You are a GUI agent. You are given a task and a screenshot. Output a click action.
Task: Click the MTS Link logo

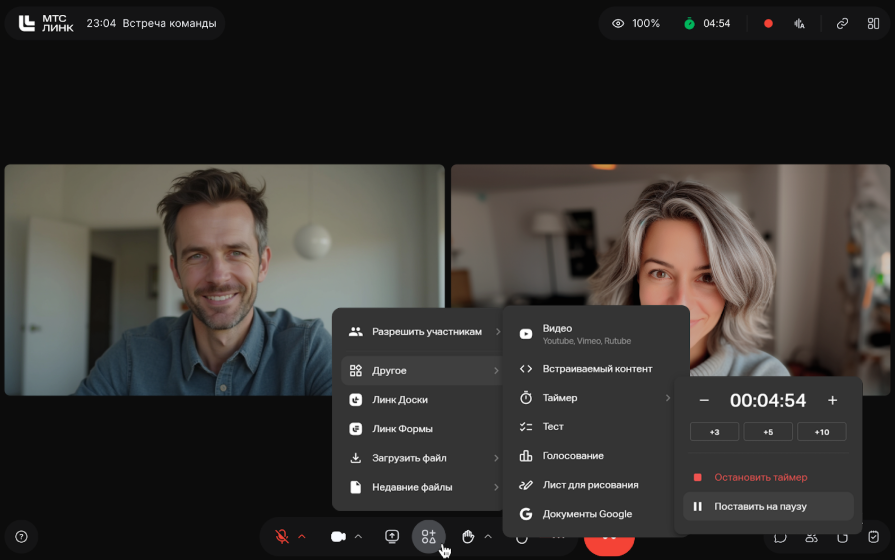[x=46, y=23]
